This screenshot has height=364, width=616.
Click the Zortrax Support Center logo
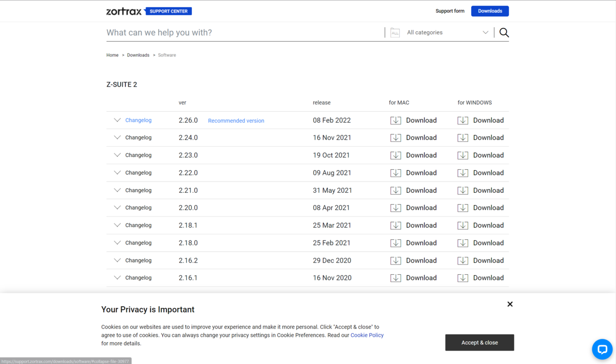point(149,11)
